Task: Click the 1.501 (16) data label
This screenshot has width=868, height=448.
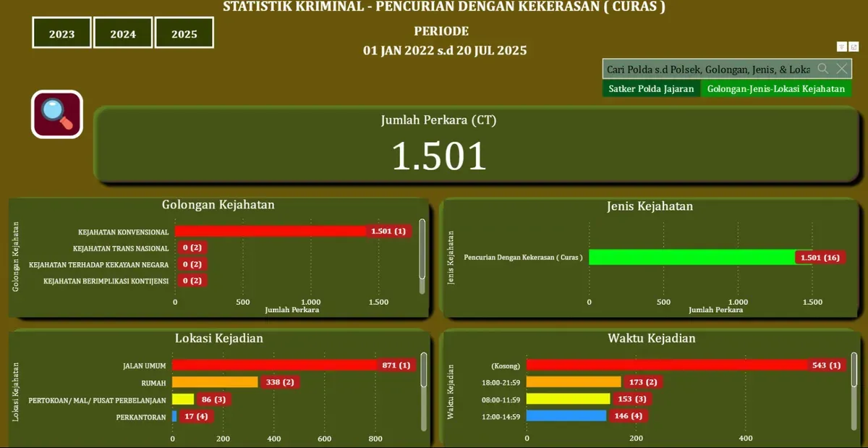Action: coord(820,257)
